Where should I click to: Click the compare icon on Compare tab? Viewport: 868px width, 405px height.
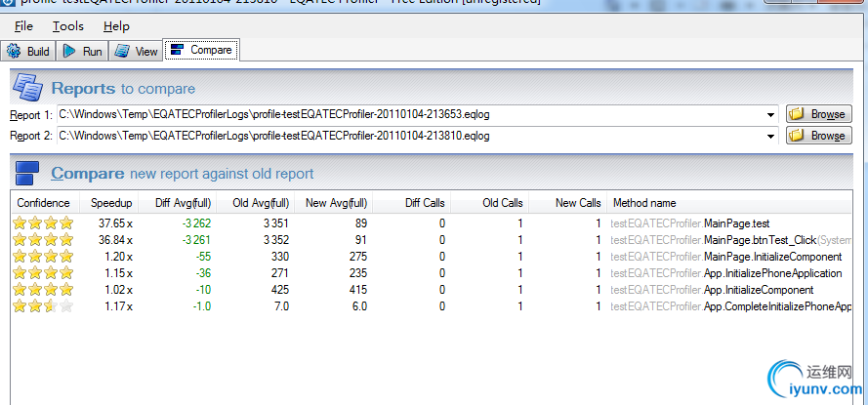pos(177,51)
